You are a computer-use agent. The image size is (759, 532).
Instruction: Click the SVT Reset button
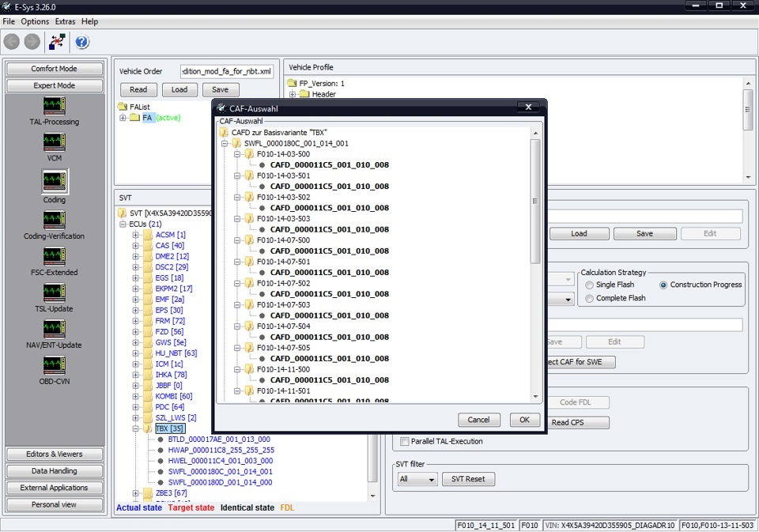click(468, 479)
